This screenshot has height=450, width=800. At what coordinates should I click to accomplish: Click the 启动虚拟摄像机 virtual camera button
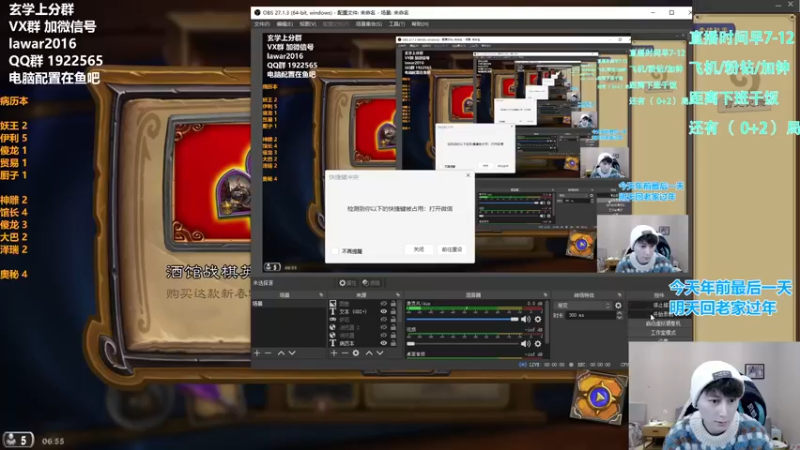(x=660, y=323)
